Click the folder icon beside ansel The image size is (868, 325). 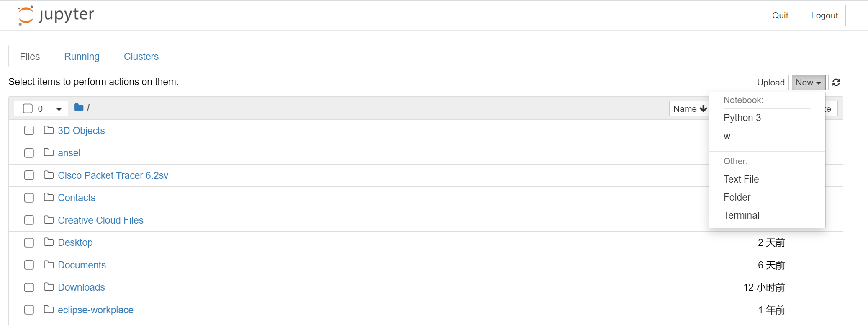click(x=48, y=152)
